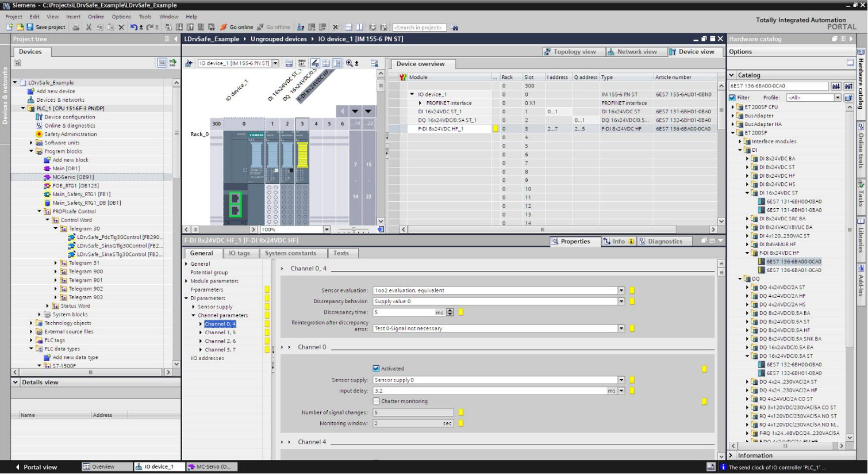The width and height of the screenshot is (868, 474).
Task: Expand the Telegram 31 folder
Action: point(56,263)
